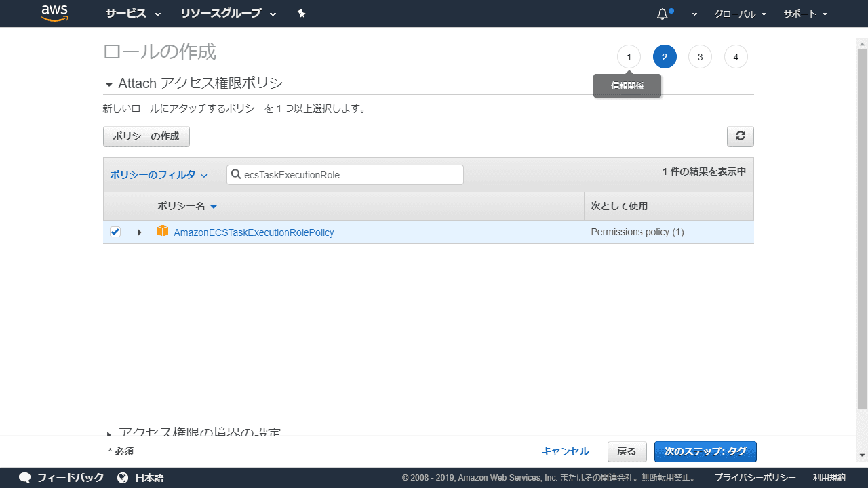The width and height of the screenshot is (868, 488).
Task: Jump to step 4 circle
Action: (736, 57)
